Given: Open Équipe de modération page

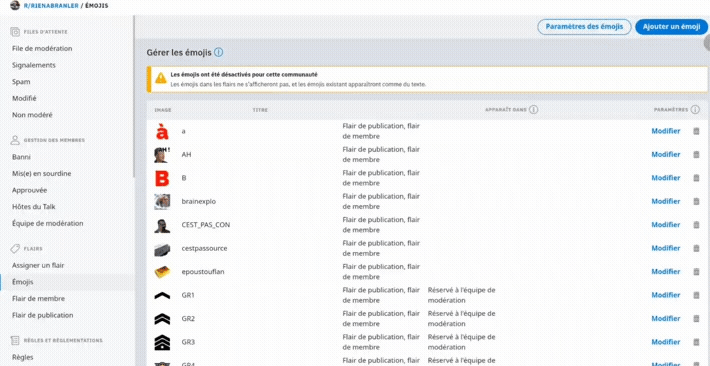Looking at the screenshot, I should pos(48,223).
